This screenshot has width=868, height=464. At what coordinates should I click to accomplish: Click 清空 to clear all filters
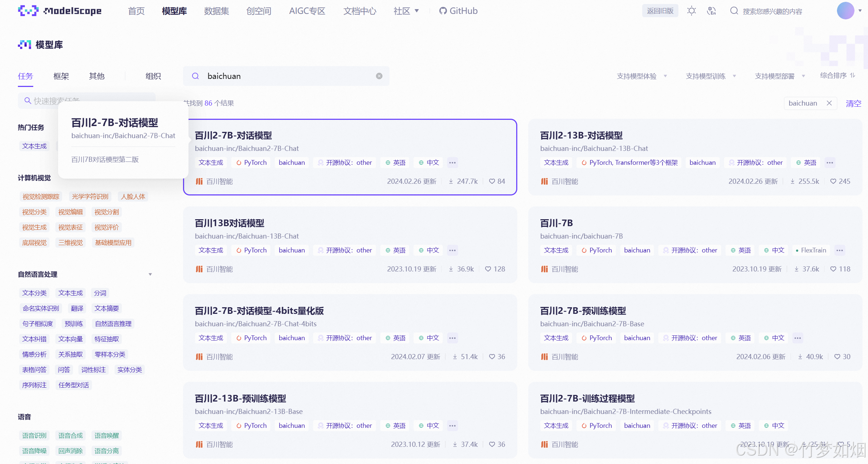[x=854, y=103]
